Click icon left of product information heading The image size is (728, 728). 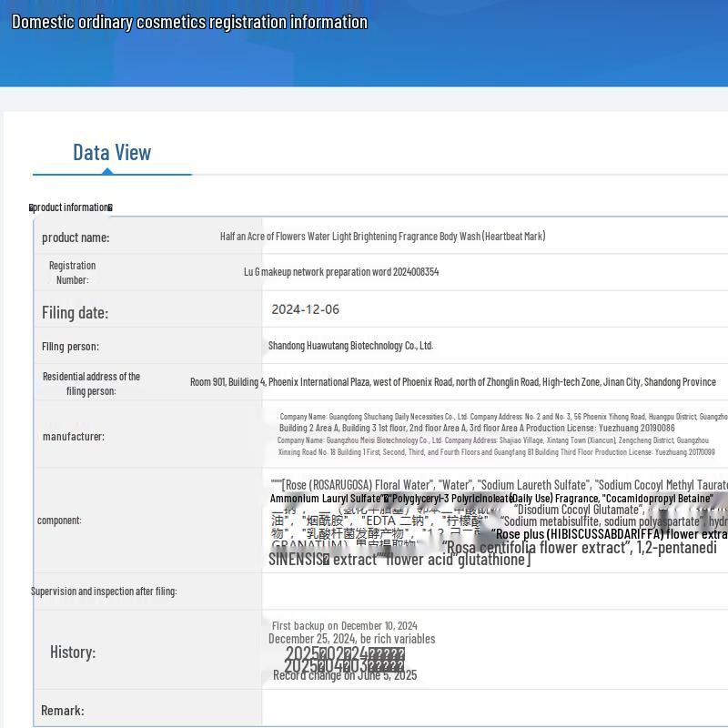(32, 207)
